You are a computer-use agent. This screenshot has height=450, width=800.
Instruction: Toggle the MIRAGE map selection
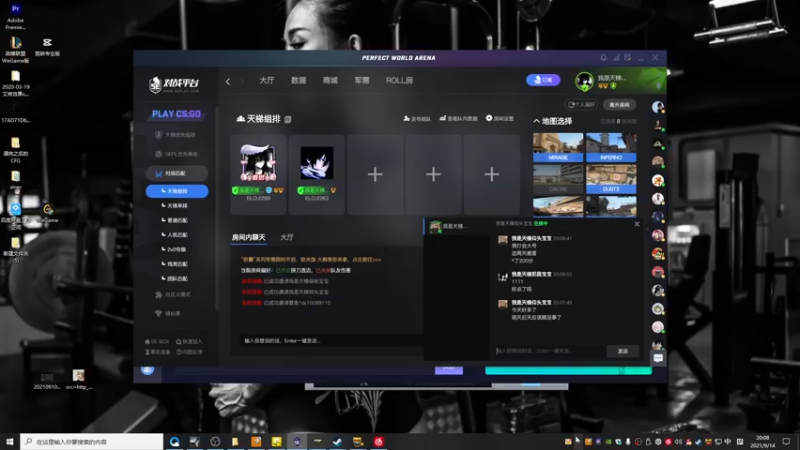[558, 147]
